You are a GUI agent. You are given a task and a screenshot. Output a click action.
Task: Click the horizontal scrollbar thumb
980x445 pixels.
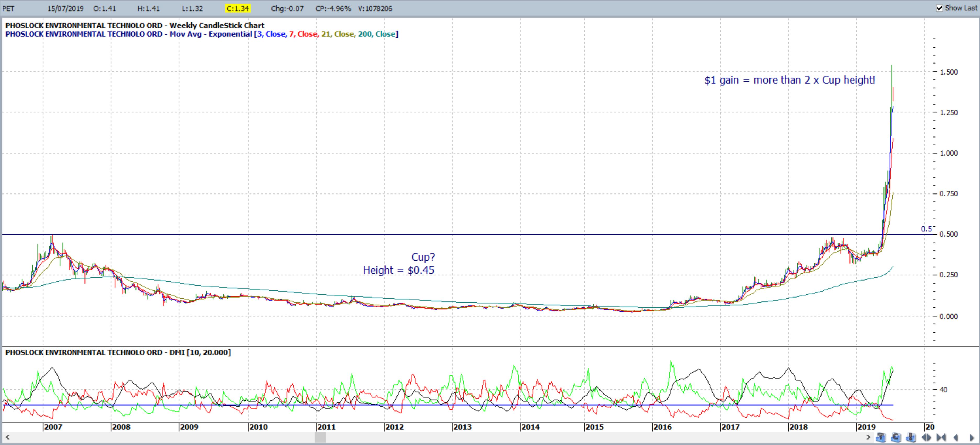(x=320, y=438)
